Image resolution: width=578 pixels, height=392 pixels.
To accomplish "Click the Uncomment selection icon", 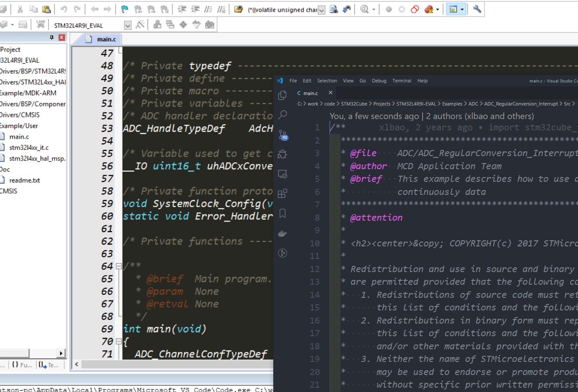I will [221, 9].
